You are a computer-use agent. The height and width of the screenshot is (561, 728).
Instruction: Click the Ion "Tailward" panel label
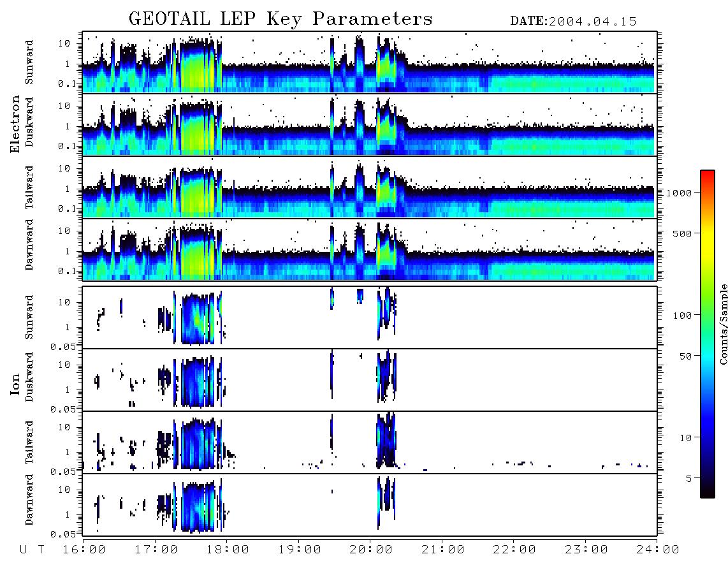[x=29, y=442]
